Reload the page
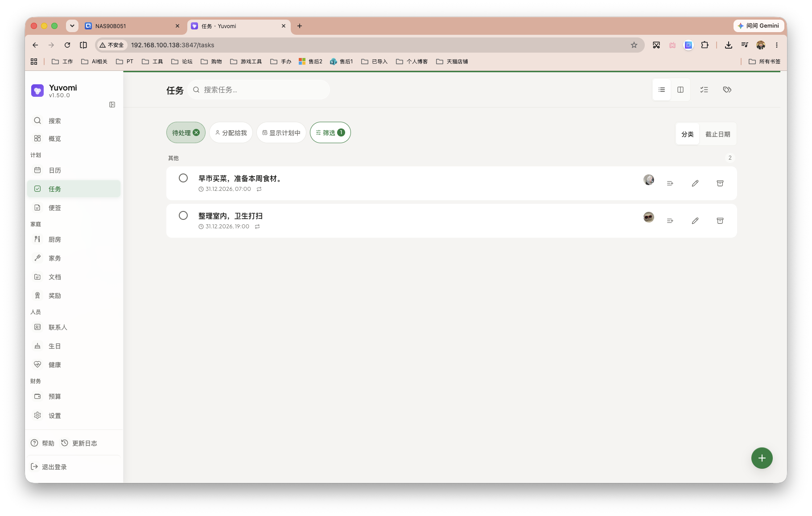 67,45
